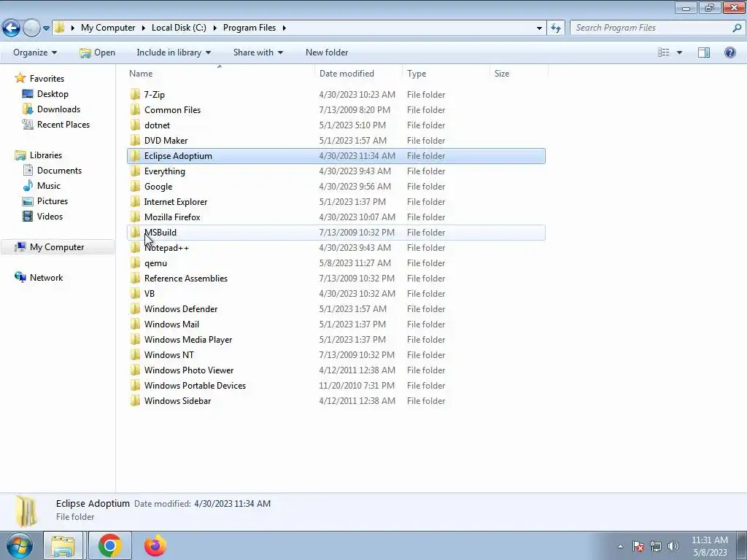Select the dotnet folder icon

135,125
